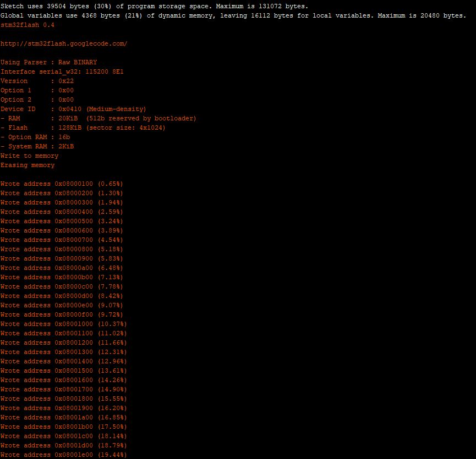Click the 'stm32flash 0.4' version text
This screenshot has width=476, height=459.
[x=28, y=25]
